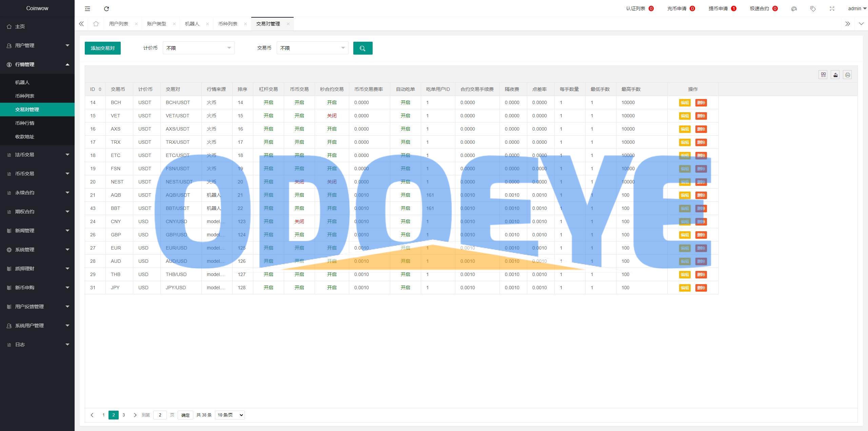Click the page number input field
Viewport: 868px width, 431px height.
[160, 415]
